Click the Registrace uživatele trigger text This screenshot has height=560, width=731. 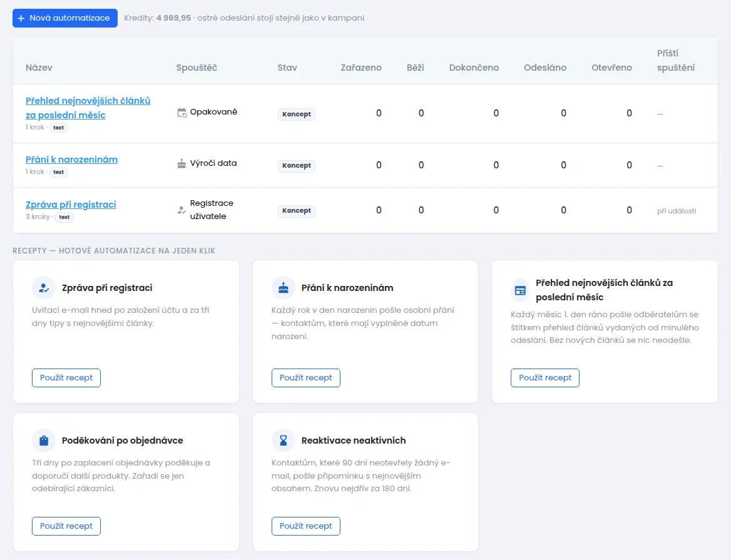(x=212, y=210)
